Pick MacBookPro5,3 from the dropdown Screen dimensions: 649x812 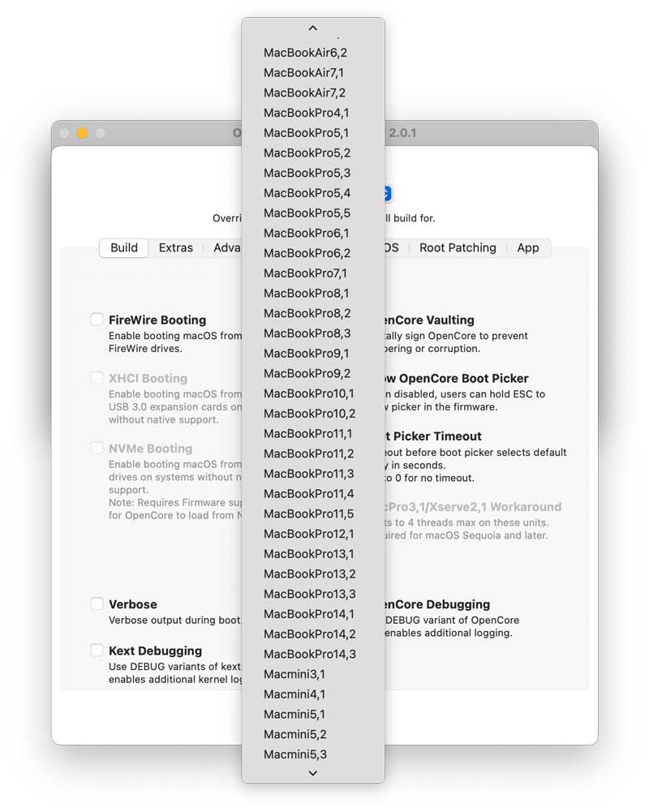tap(313, 173)
